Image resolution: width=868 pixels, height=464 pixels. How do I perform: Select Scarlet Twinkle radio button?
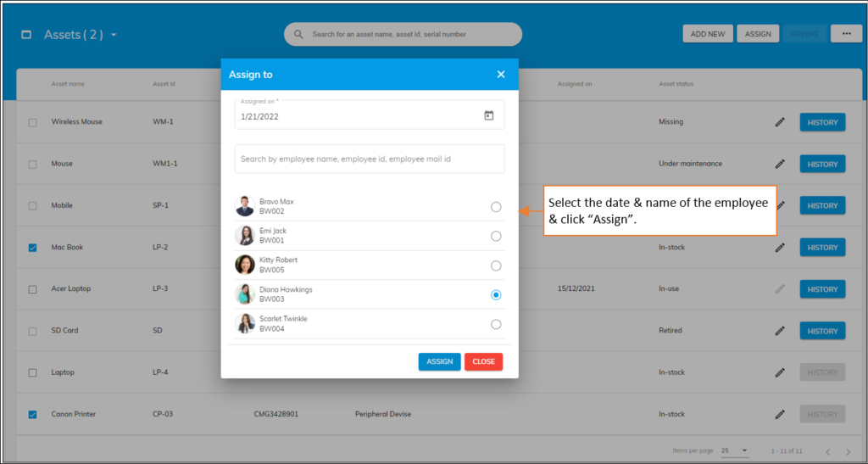[x=496, y=324]
